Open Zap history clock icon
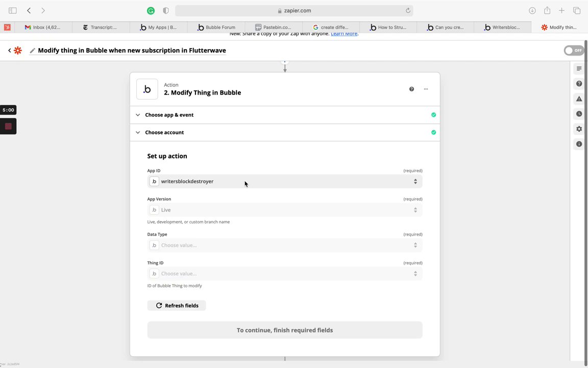 [x=579, y=114]
